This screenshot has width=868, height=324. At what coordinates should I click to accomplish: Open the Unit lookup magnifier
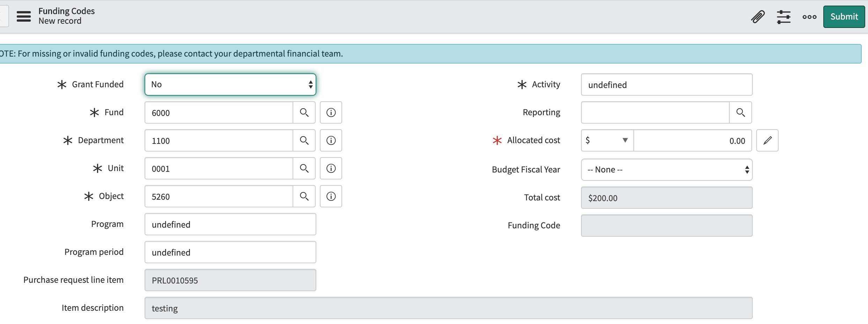(304, 168)
